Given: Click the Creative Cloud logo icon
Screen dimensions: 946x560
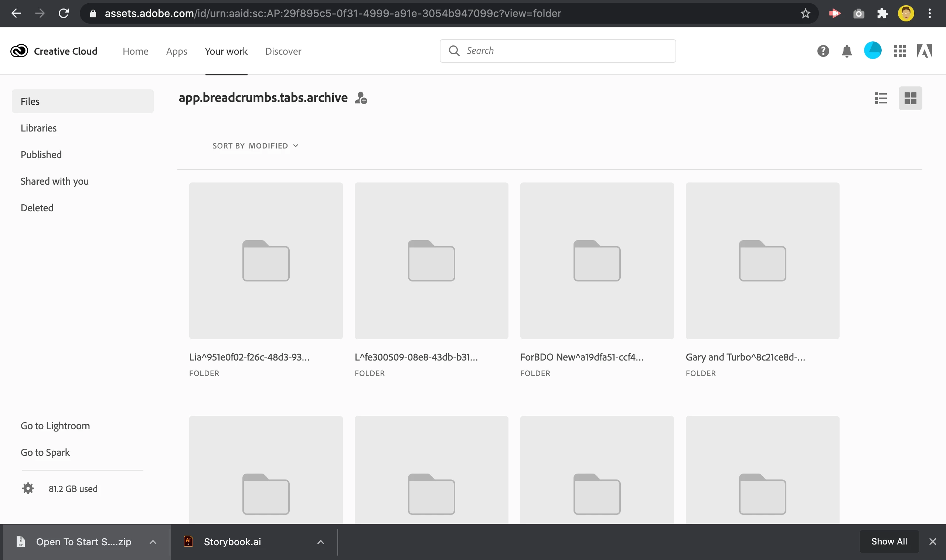Looking at the screenshot, I should click(19, 51).
